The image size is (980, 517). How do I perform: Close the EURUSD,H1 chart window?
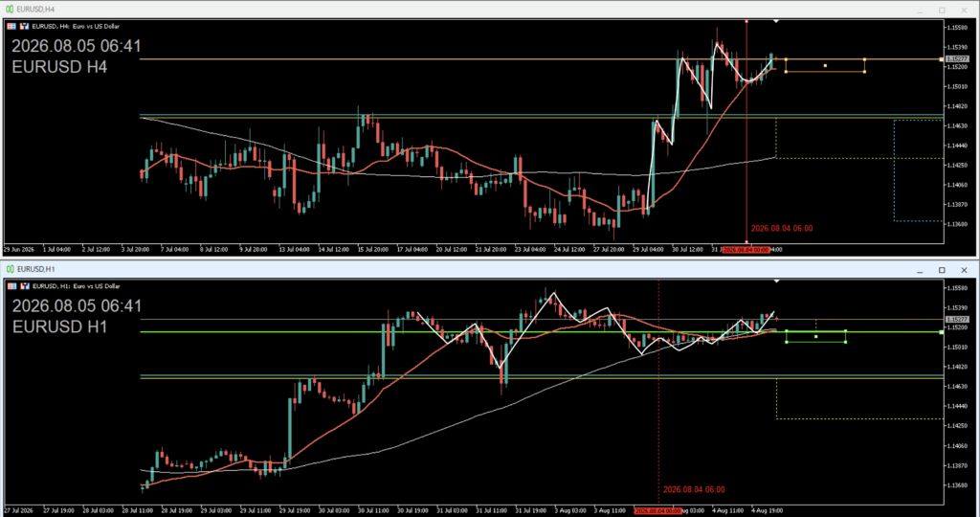click(964, 270)
